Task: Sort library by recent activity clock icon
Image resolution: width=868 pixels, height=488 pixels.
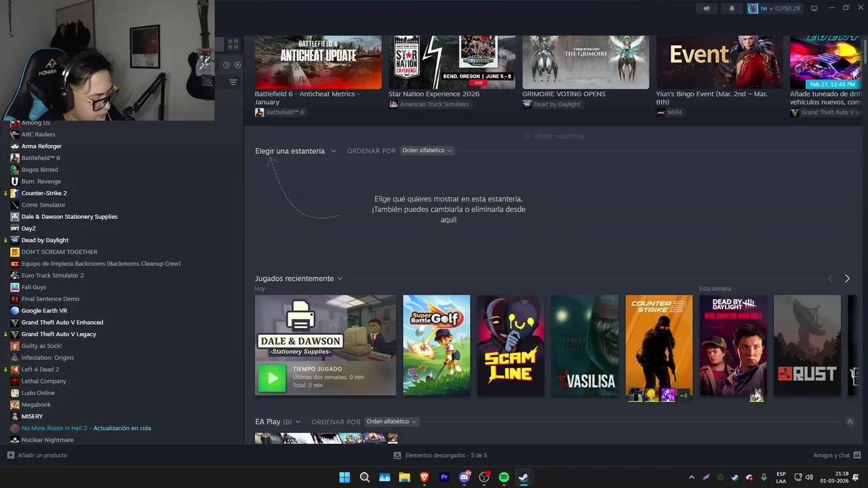Action: (x=226, y=65)
